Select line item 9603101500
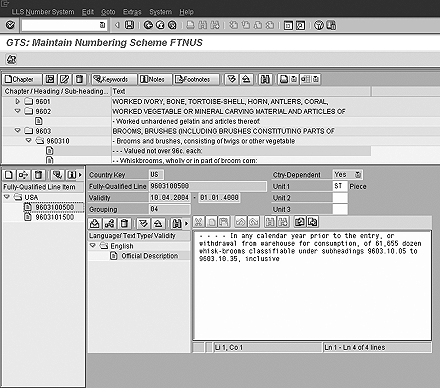The image size is (440, 388). (55, 217)
